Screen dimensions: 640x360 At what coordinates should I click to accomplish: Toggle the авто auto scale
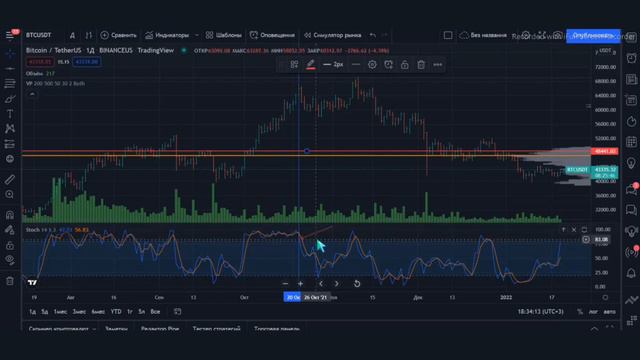(609, 312)
